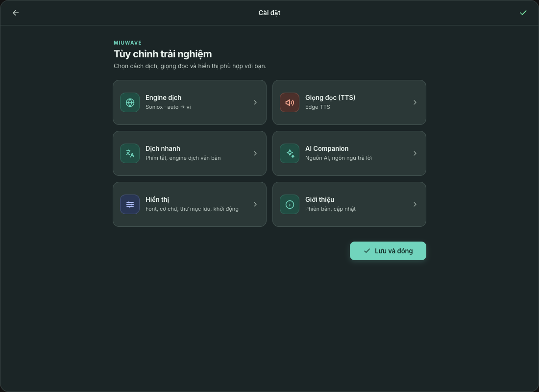539x392 pixels.
Task: Click the globe icon for Engine dịch
Action: click(130, 102)
